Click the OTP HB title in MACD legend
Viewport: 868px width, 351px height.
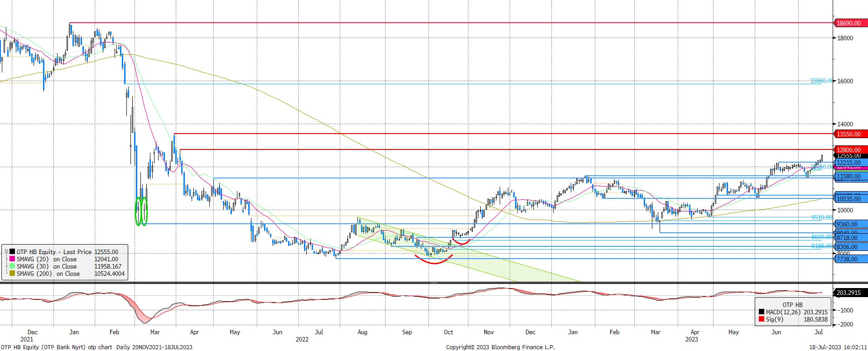click(792, 305)
